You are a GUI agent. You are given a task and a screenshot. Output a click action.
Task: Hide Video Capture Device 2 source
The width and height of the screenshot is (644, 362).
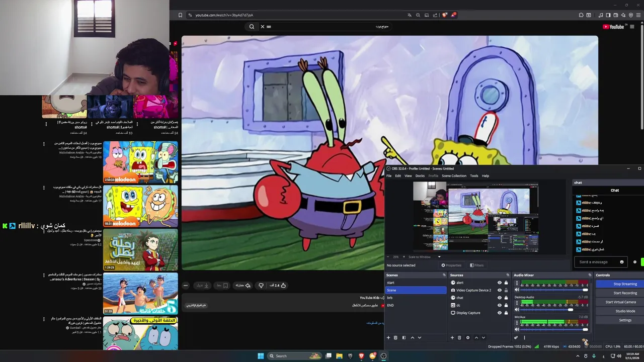(x=500, y=290)
